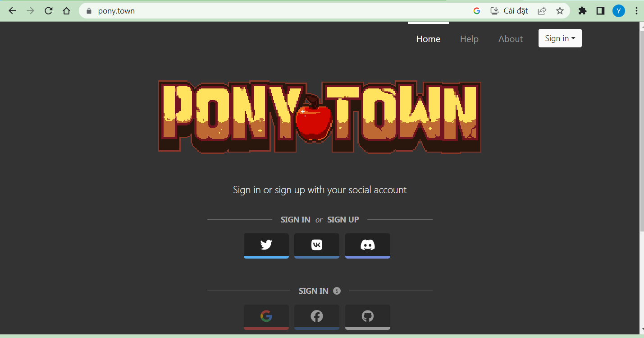Open the Help page
Viewport: 644px width, 338px height.
[469, 39]
